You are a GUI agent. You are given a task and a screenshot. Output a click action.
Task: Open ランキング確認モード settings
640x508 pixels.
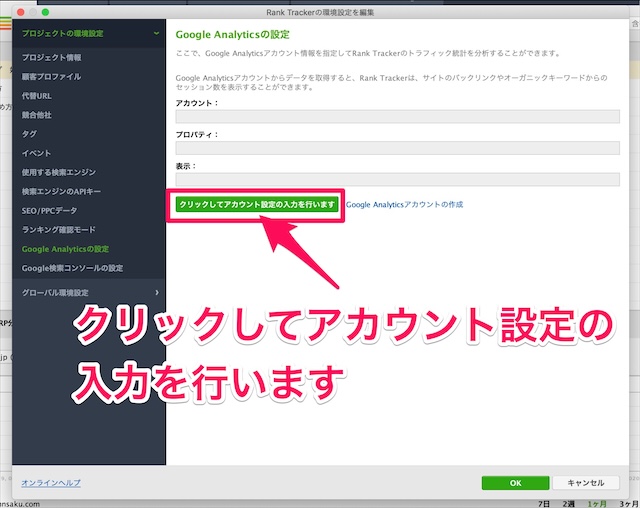pyautogui.click(x=59, y=230)
